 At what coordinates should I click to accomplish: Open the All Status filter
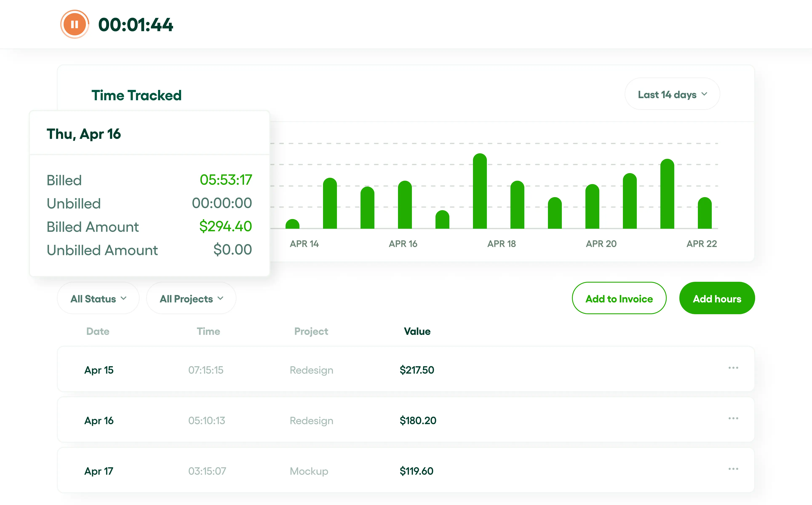coord(98,298)
